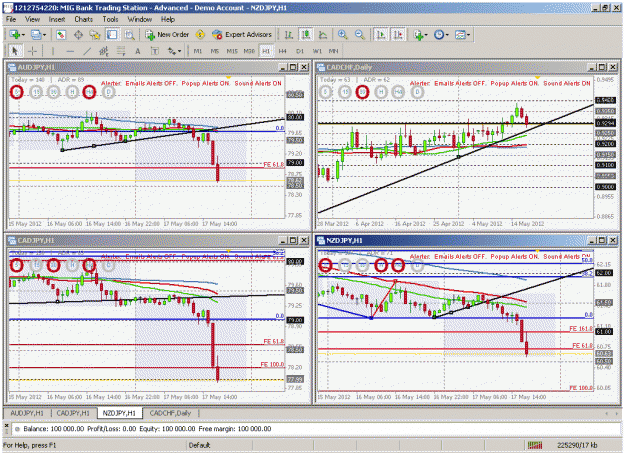Select the Trendline tool

click(87, 51)
